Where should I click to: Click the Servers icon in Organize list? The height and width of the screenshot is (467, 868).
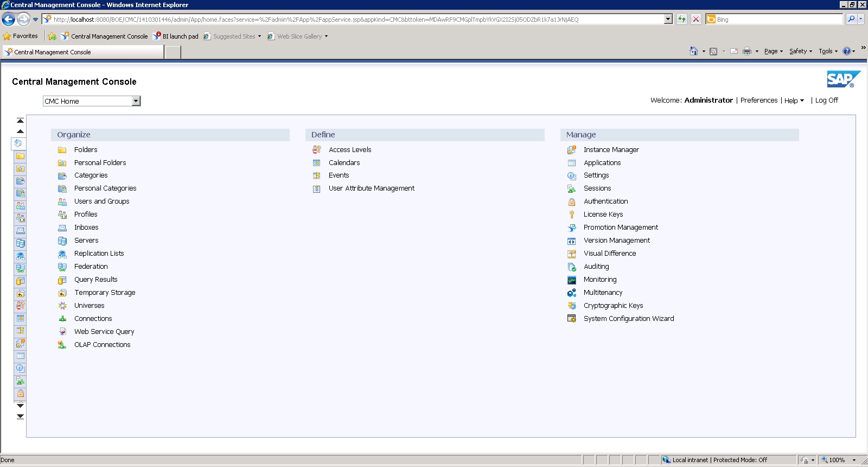coord(62,241)
